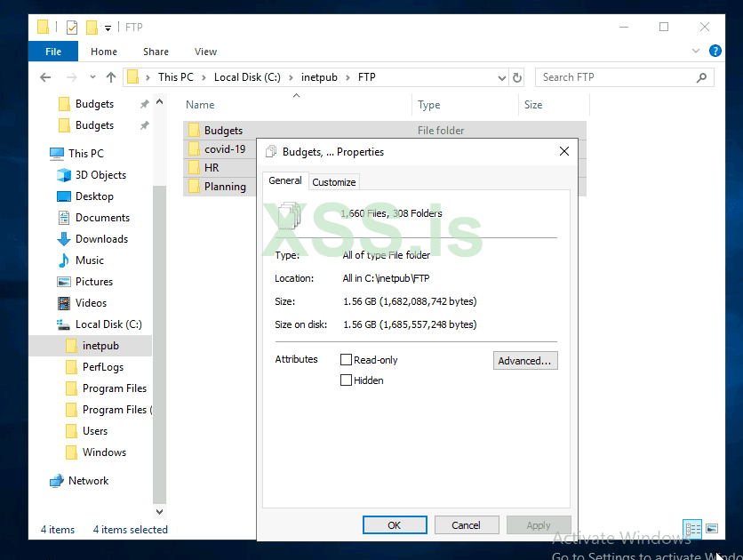Open Documents in navigation pane
The height and width of the screenshot is (560, 743).
click(x=102, y=218)
